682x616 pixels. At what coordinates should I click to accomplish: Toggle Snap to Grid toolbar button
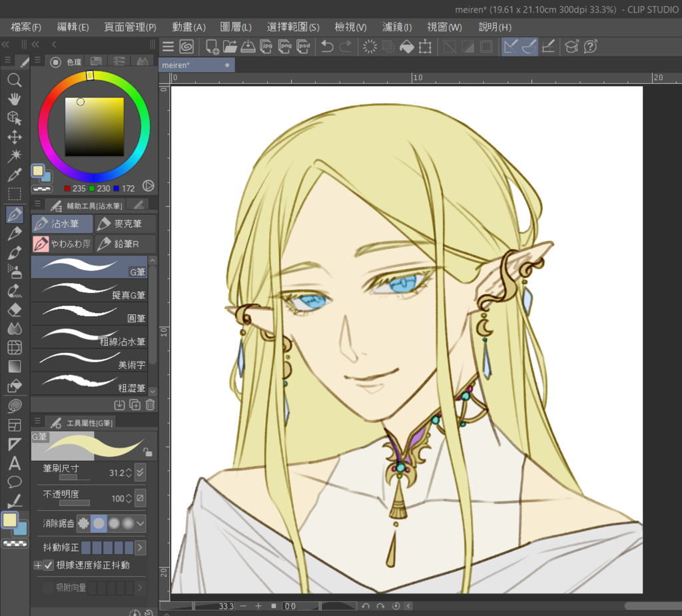548,47
